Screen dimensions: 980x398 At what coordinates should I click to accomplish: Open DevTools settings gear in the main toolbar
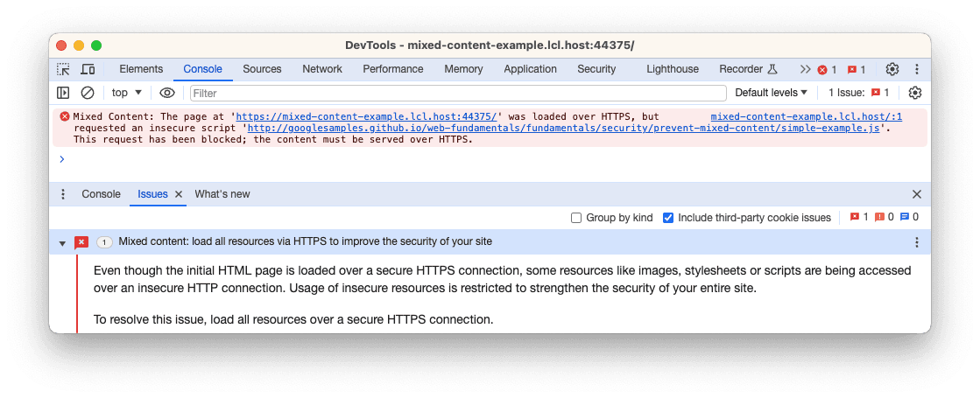point(892,69)
